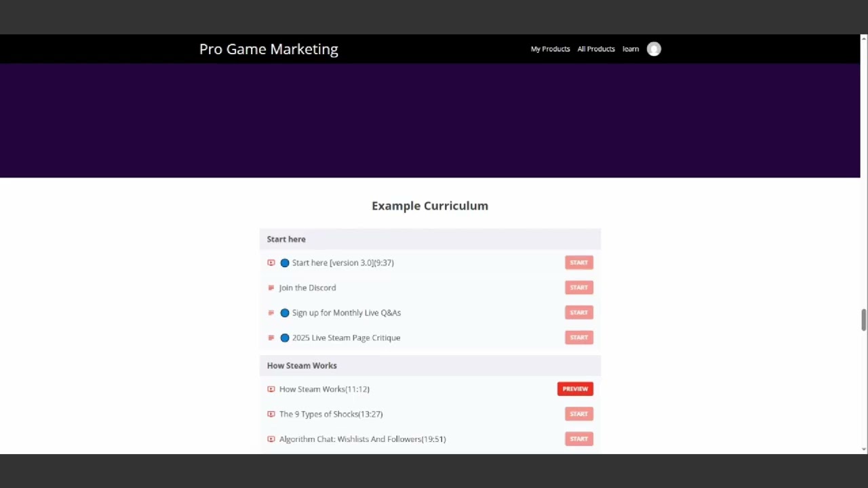Image resolution: width=868 pixels, height=488 pixels.
Task: Open My Products in the navigation
Action: (550, 49)
